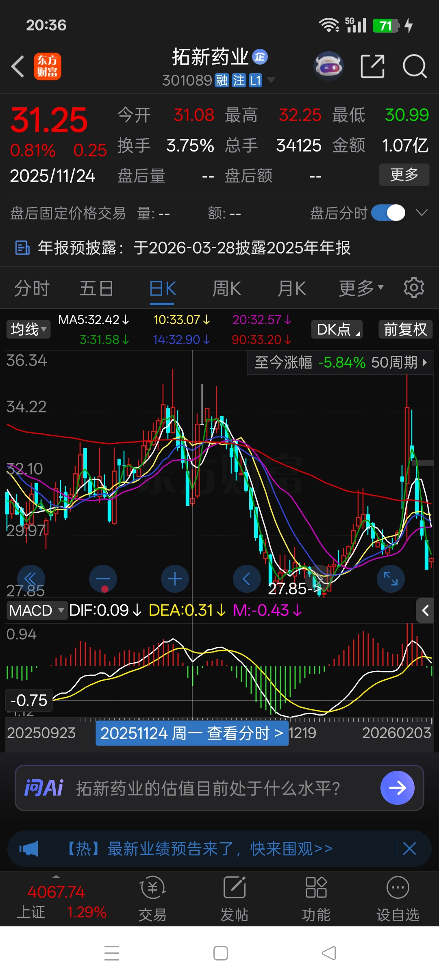Expand the stock code dropdown triangle
Viewport: 439px width, 980px height.
[270, 80]
